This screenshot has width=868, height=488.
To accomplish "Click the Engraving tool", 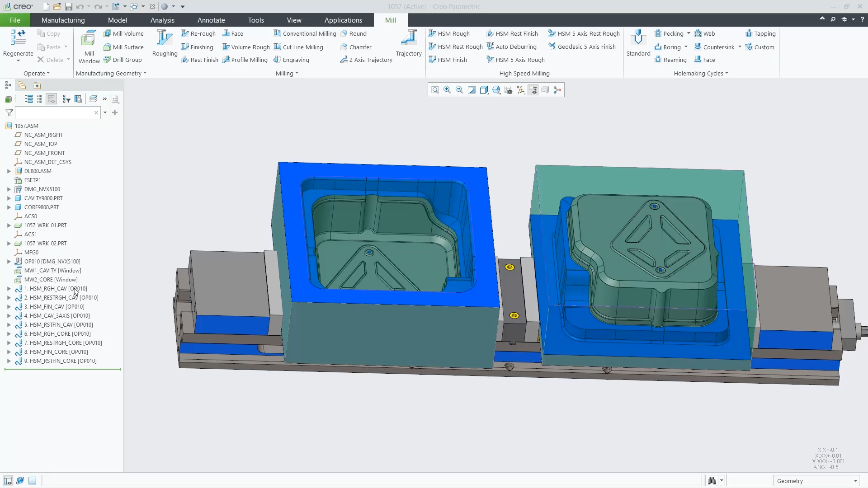I will [292, 60].
